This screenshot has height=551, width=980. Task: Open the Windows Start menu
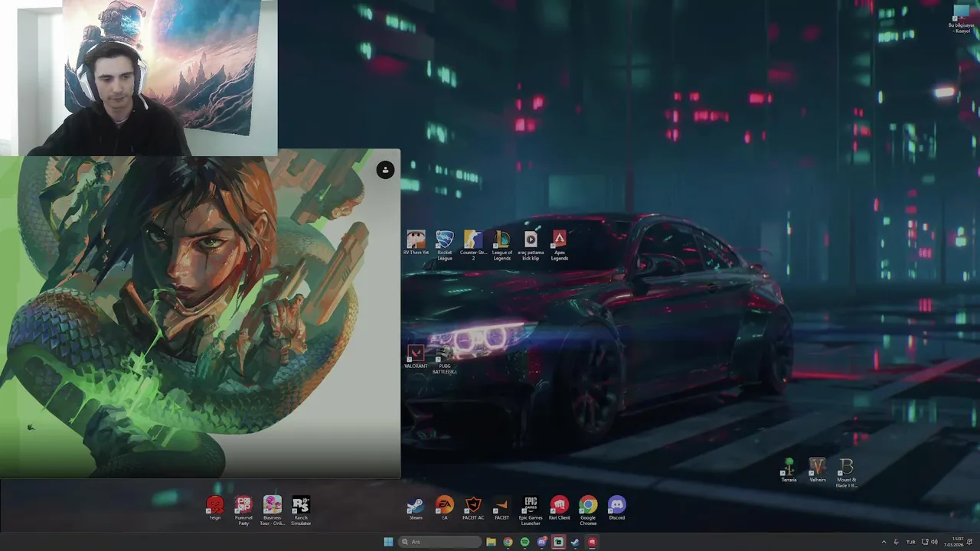point(388,542)
